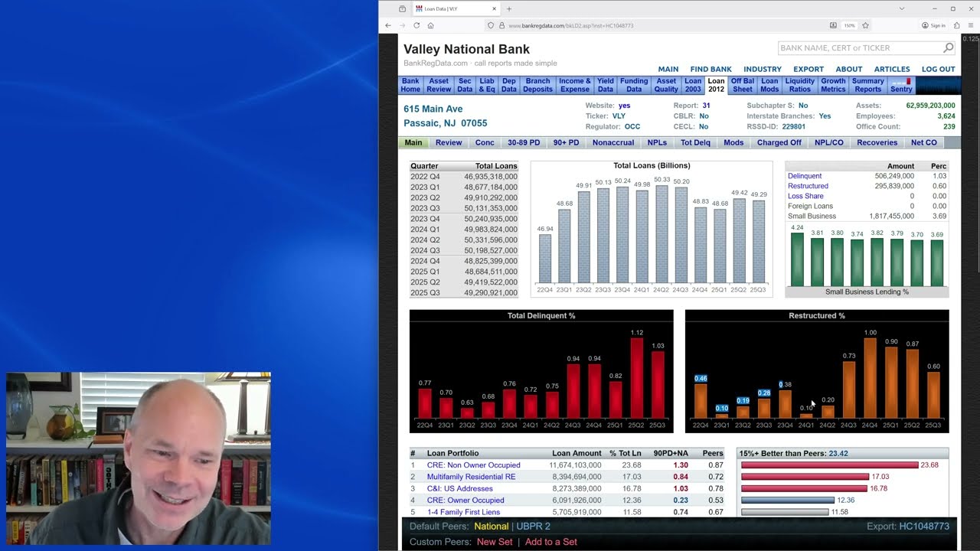
Task: Reload the page with the refresh icon
Action: pos(416,25)
